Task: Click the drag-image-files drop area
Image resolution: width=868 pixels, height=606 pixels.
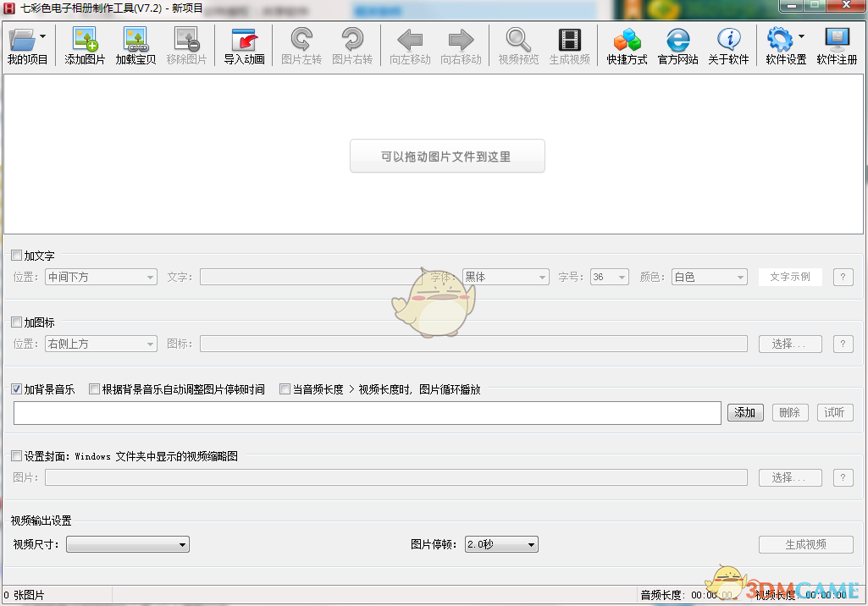Action: [447, 156]
